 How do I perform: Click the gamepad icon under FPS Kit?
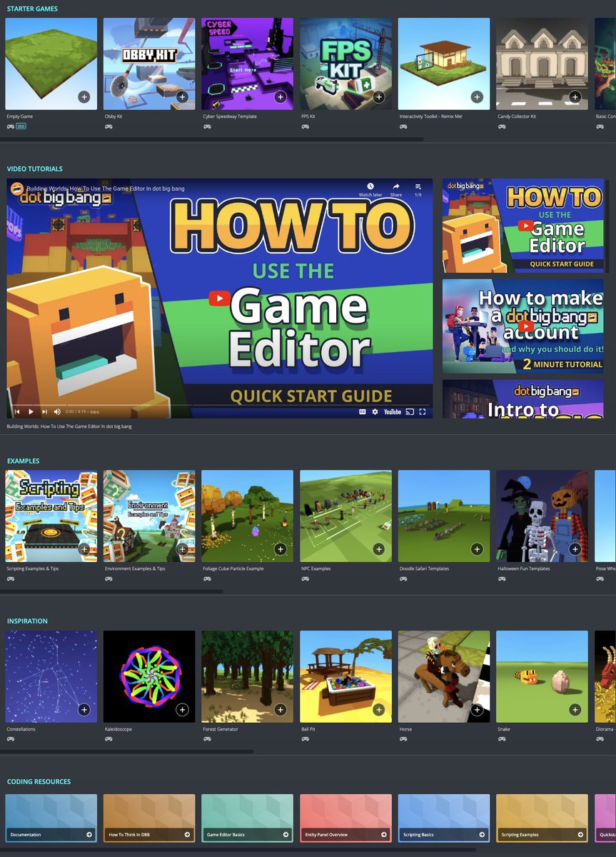point(305,126)
